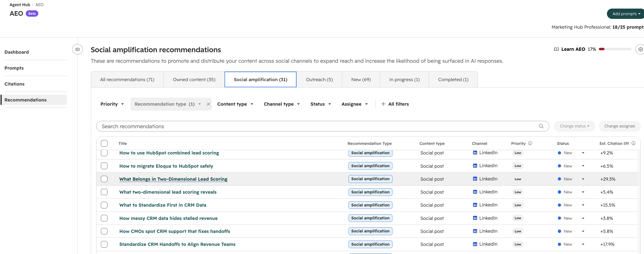Toggle the select-all checkbox in table header
This screenshot has width=644, height=254.
coord(104,143)
